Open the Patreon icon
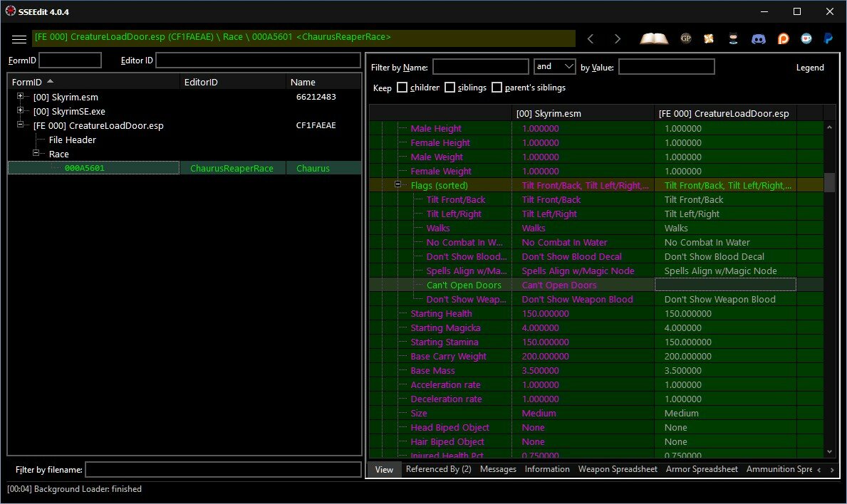The height and width of the screenshot is (504, 847). (x=784, y=38)
